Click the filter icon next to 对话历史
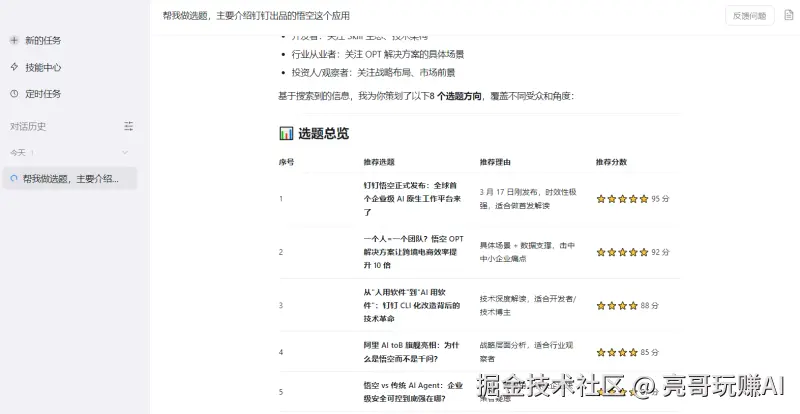The width and height of the screenshot is (800, 414). [129, 126]
